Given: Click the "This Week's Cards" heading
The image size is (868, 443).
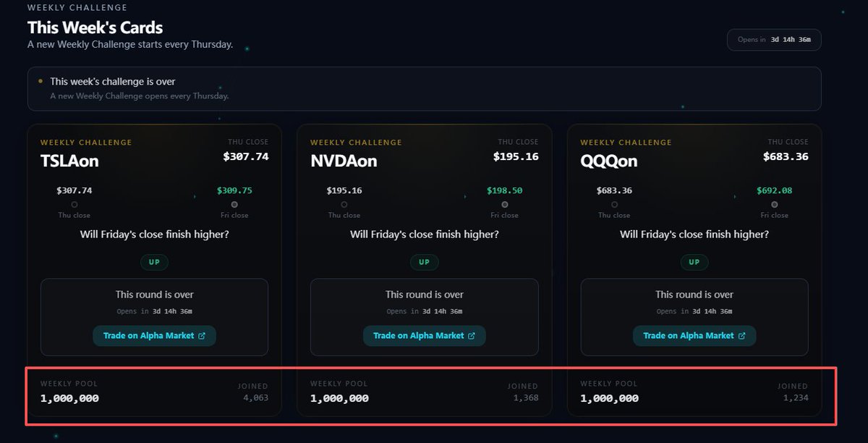Looking at the screenshot, I should pos(95,28).
